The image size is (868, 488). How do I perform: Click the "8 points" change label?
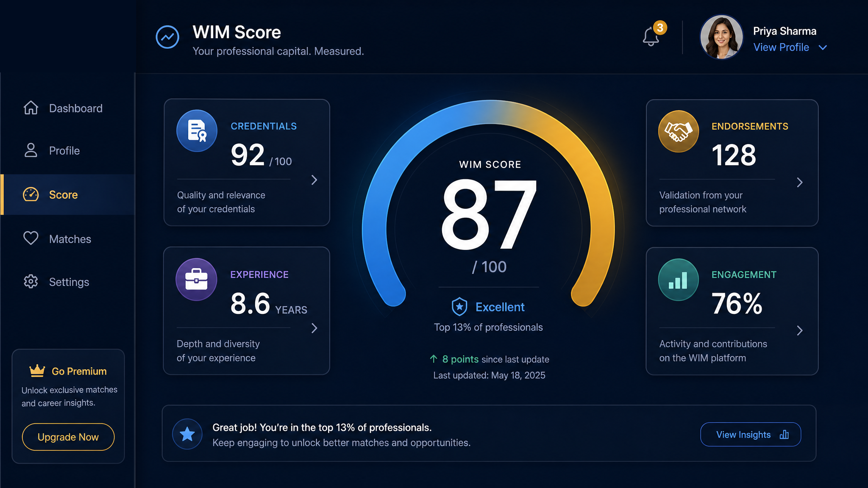[460, 359]
